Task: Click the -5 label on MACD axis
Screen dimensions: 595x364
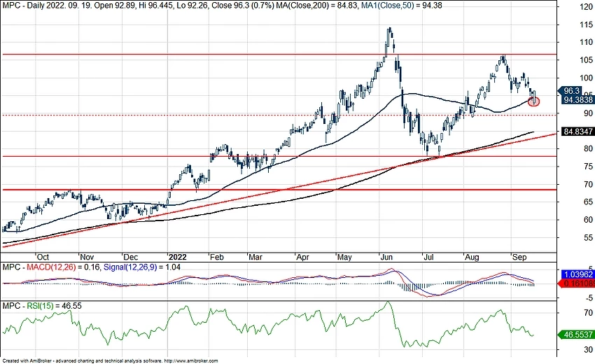Action: [589, 298]
